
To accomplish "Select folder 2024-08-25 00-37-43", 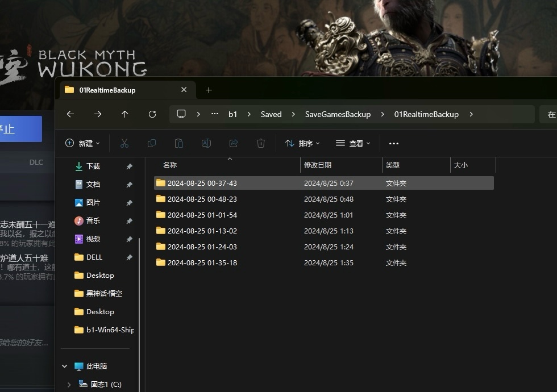I will click(x=323, y=183).
